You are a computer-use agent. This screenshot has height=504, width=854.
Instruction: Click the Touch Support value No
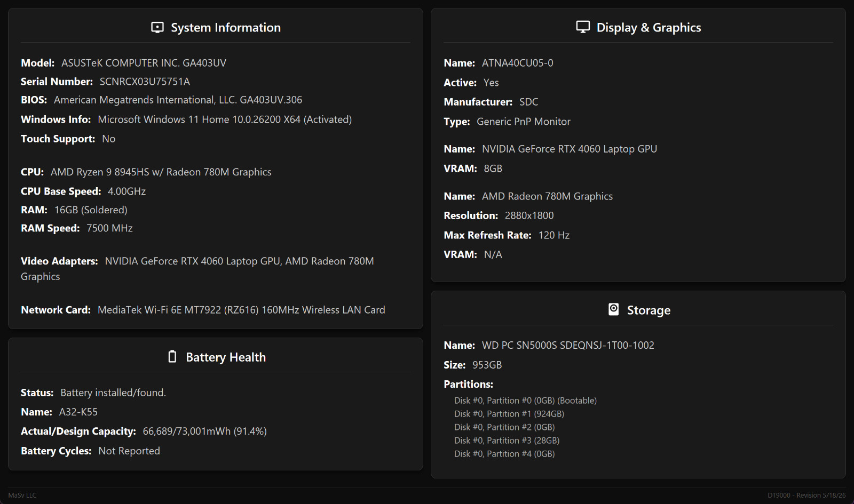tap(108, 139)
